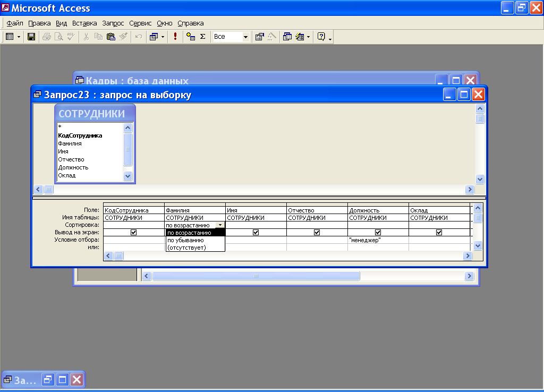Choose (отсутствует) in the sort list
The height and width of the screenshot is (392, 544).
(x=195, y=248)
